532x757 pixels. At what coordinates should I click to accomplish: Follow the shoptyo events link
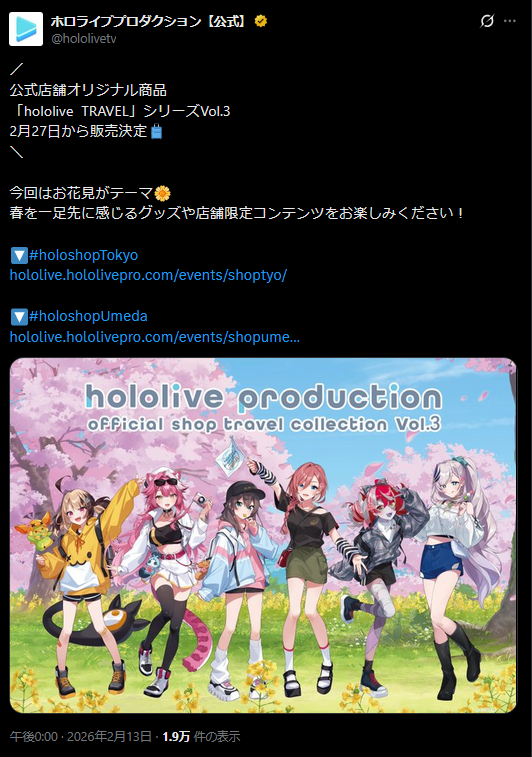(x=148, y=275)
